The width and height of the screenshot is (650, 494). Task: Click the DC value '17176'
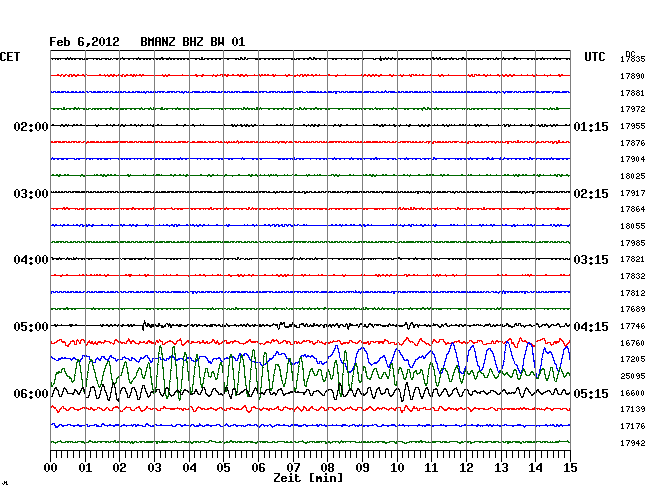tap(633, 426)
